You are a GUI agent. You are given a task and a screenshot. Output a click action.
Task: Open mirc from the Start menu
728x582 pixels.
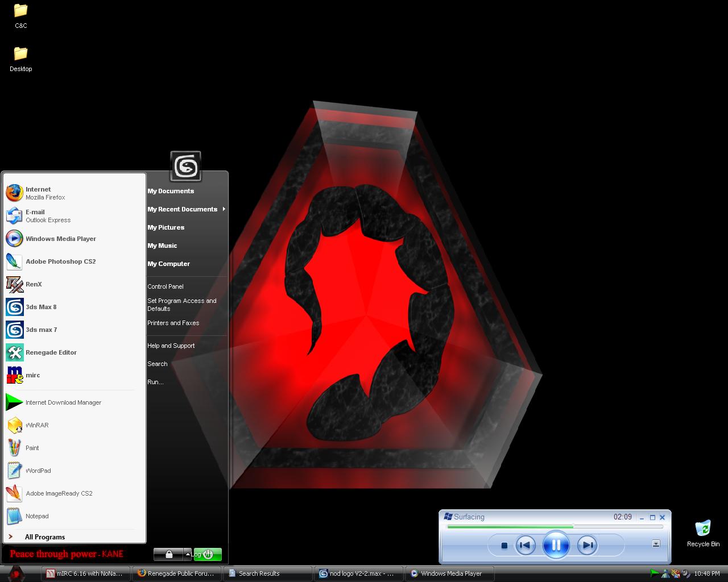pyautogui.click(x=32, y=375)
